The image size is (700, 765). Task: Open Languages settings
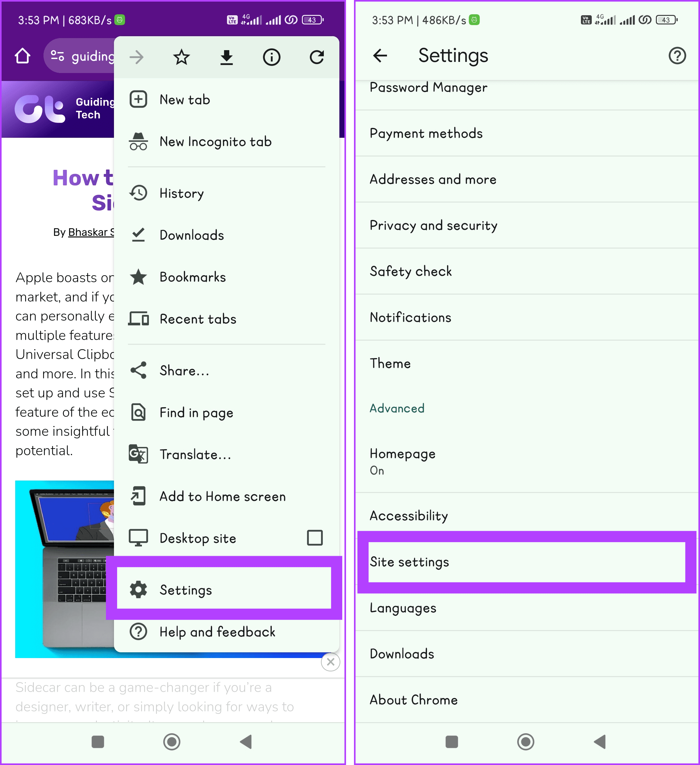tap(527, 608)
